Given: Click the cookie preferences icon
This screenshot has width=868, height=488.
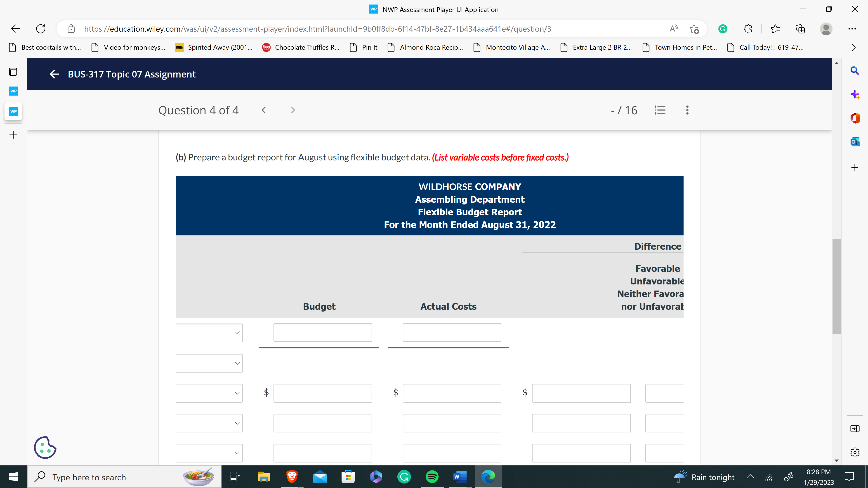Looking at the screenshot, I should click(45, 447).
